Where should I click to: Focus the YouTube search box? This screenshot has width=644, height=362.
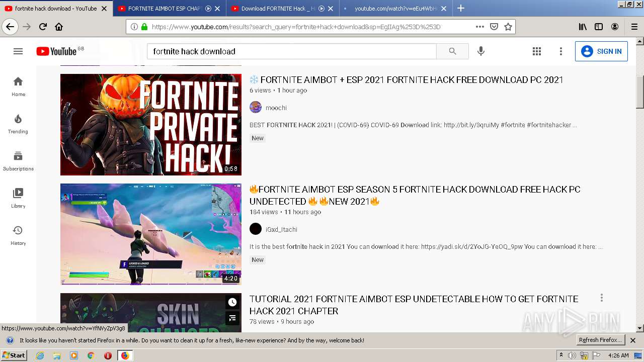[x=292, y=51]
